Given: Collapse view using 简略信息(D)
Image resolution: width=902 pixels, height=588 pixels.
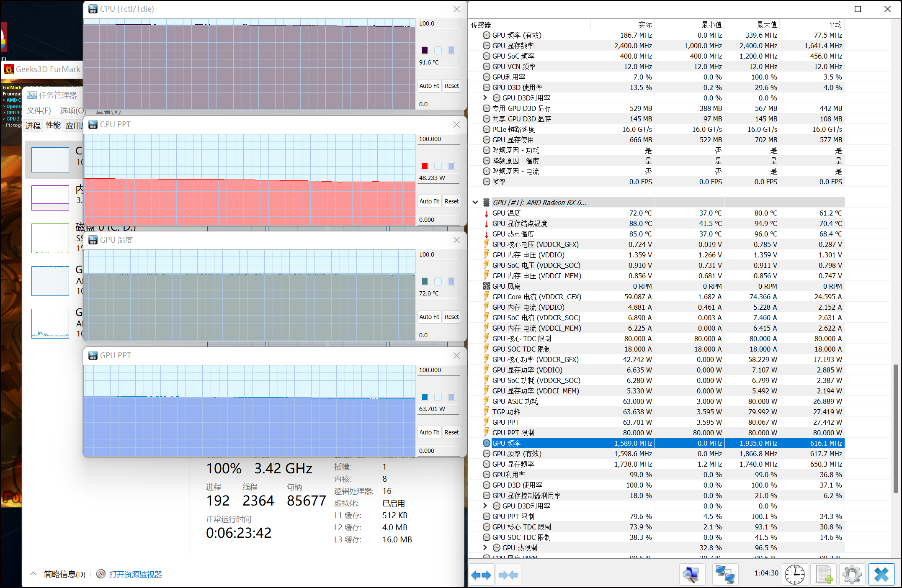Looking at the screenshot, I should tap(64, 574).
